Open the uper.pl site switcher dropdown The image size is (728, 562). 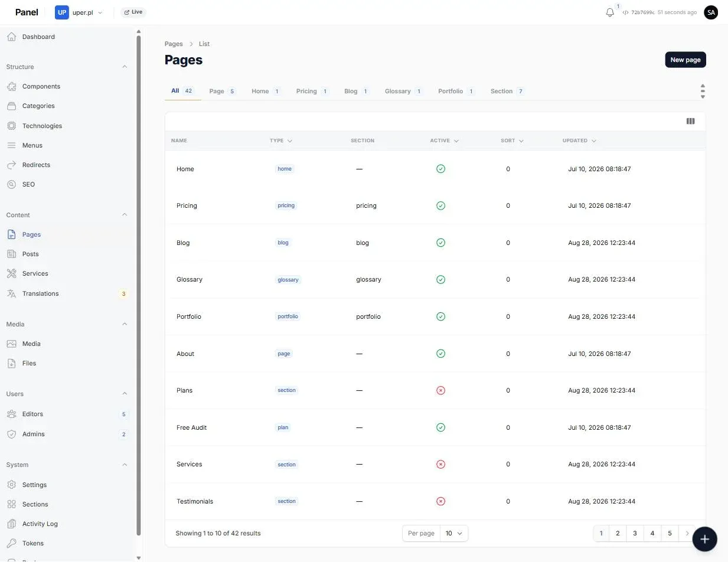(79, 12)
